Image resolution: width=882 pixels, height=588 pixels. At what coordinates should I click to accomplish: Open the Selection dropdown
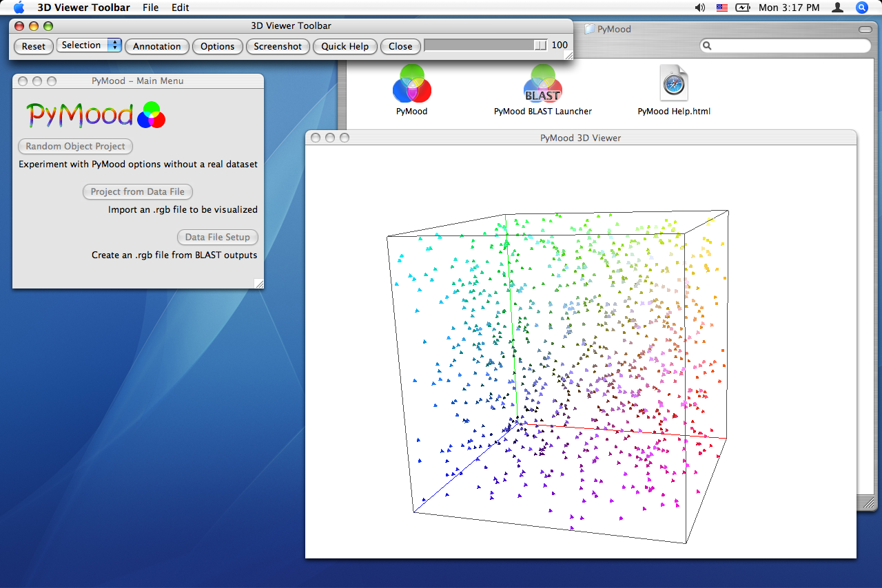pos(90,45)
